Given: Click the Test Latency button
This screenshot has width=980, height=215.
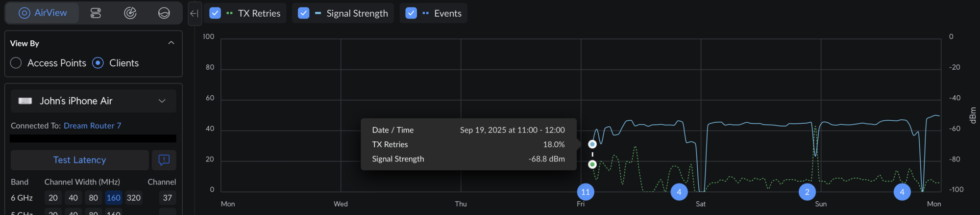Looking at the screenshot, I should 79,160.
